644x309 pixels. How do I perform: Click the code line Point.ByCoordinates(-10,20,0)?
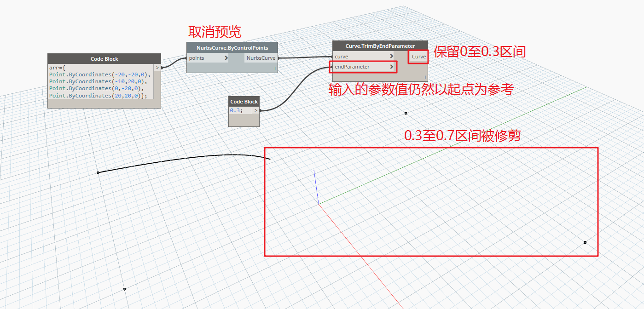click(x=98, y=81)
